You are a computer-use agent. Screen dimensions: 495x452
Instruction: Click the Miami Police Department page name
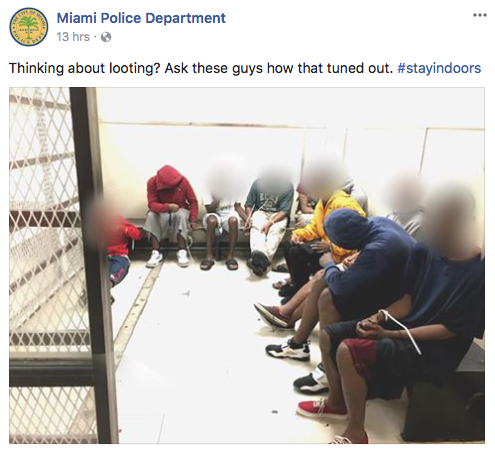click(141, 18)
